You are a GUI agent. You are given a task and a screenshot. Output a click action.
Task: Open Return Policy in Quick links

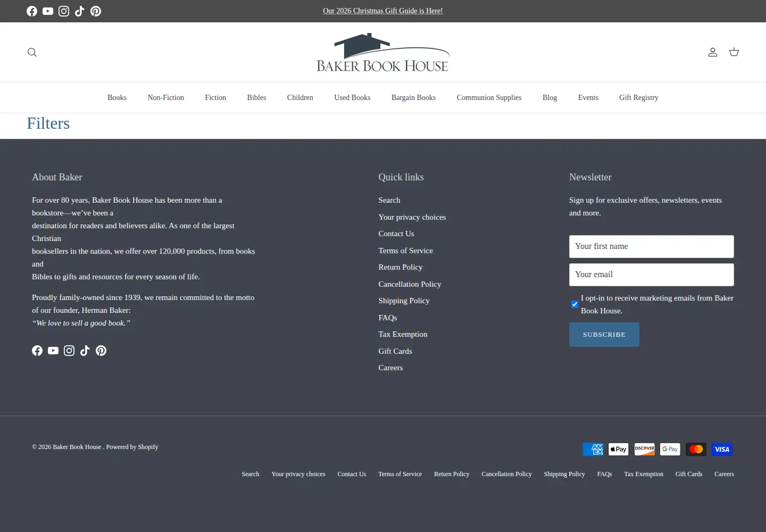401,267
